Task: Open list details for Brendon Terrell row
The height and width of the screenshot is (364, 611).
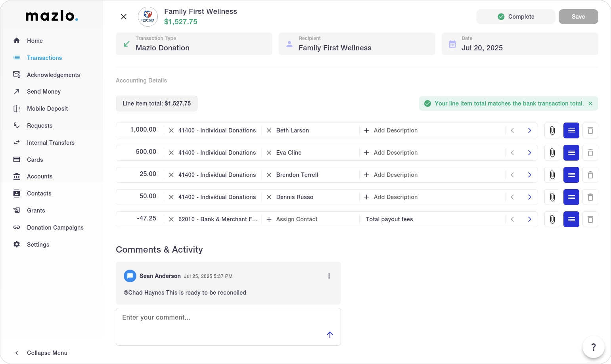Action: (x=571, y=175)
